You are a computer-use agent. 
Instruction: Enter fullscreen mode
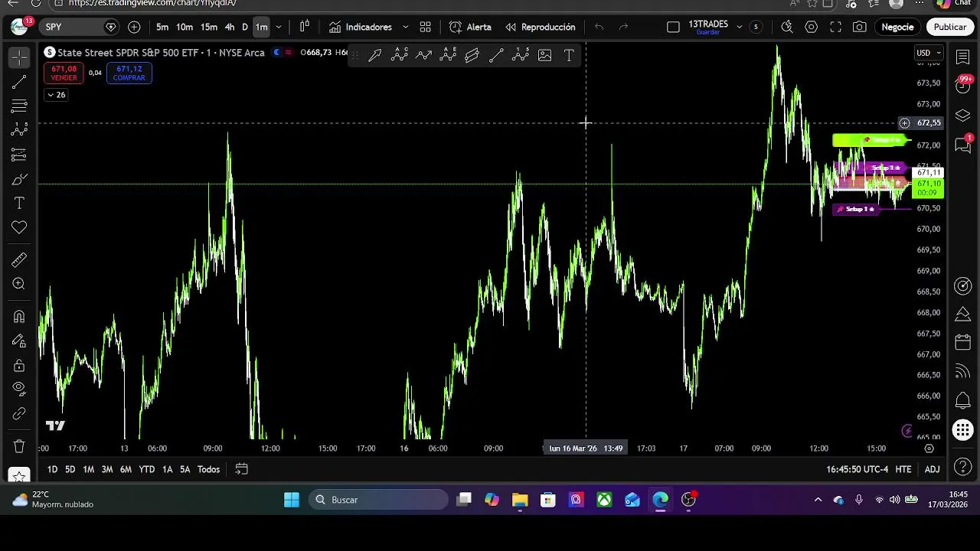(x=836, y=27)
